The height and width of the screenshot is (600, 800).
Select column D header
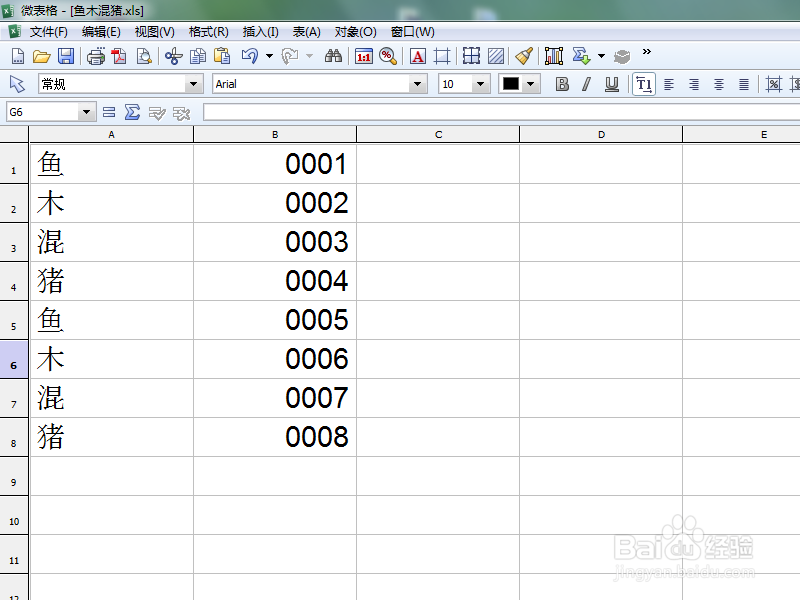(601, 135)
